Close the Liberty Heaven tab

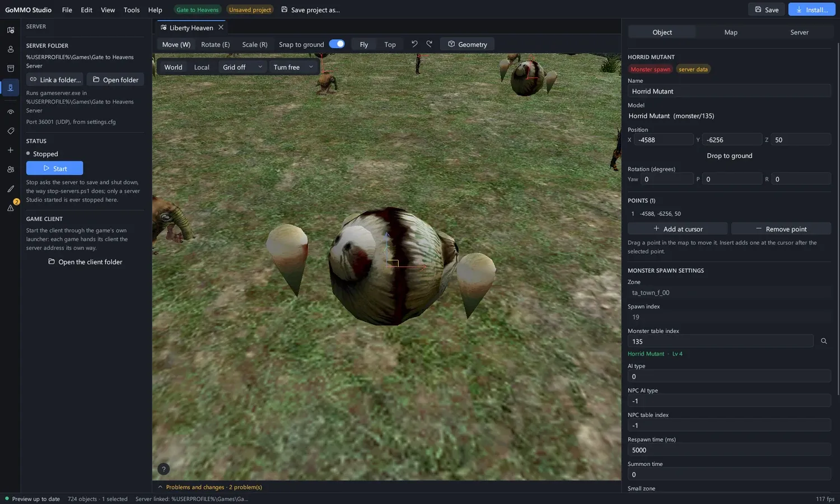[221, 27]
